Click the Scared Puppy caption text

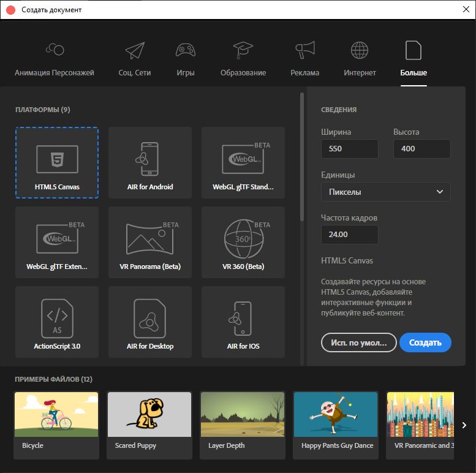click(135, 445)
